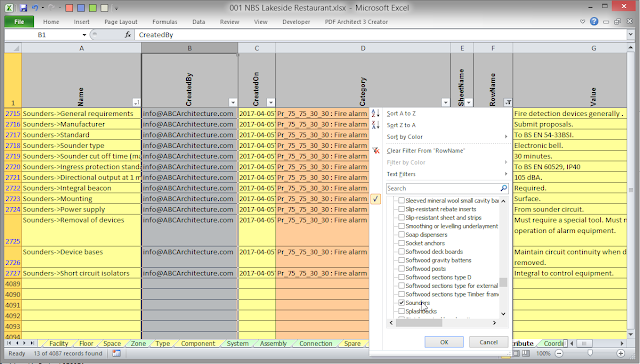Switch to the Facility sheet tab
The height and width of the screenshot is (364, 640).
pyautogui.click(x=58, y=343)
